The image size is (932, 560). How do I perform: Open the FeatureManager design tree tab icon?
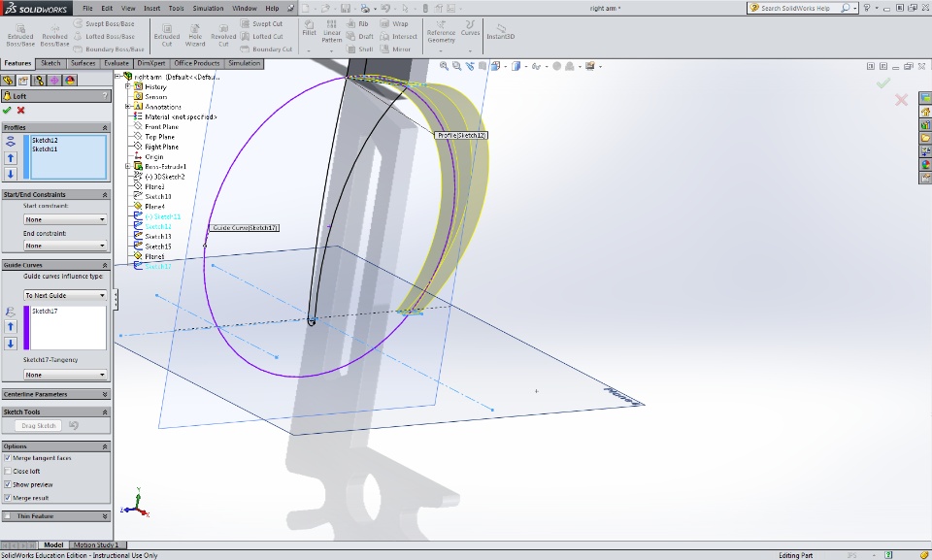coord(8,81)
